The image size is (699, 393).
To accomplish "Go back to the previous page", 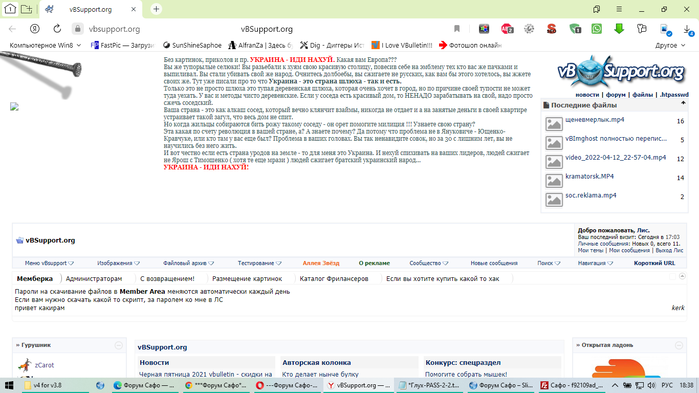I will pyautogui.click(x=12, y=29).
